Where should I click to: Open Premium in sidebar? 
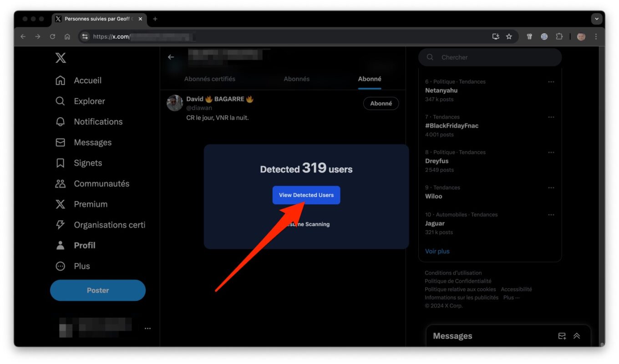[81, 204]
